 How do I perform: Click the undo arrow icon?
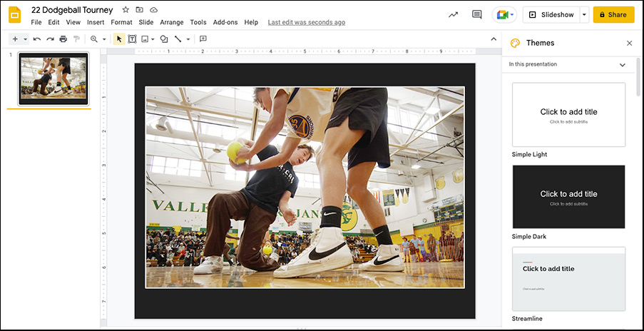point(37,39)
